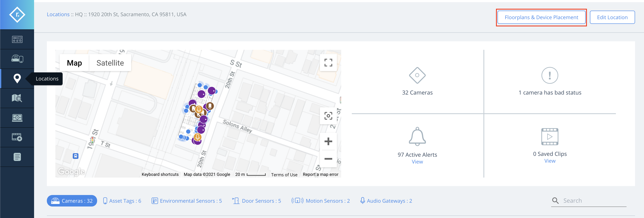The image size is (644, 218).
Task: Open the map investigation sidebar icon
Action: [x=17, y=98]
